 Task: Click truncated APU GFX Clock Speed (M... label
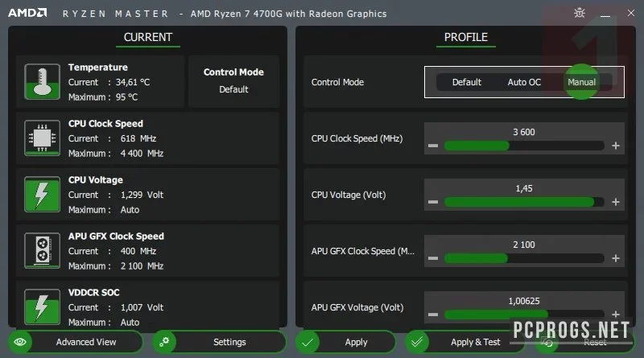(363, 251)
